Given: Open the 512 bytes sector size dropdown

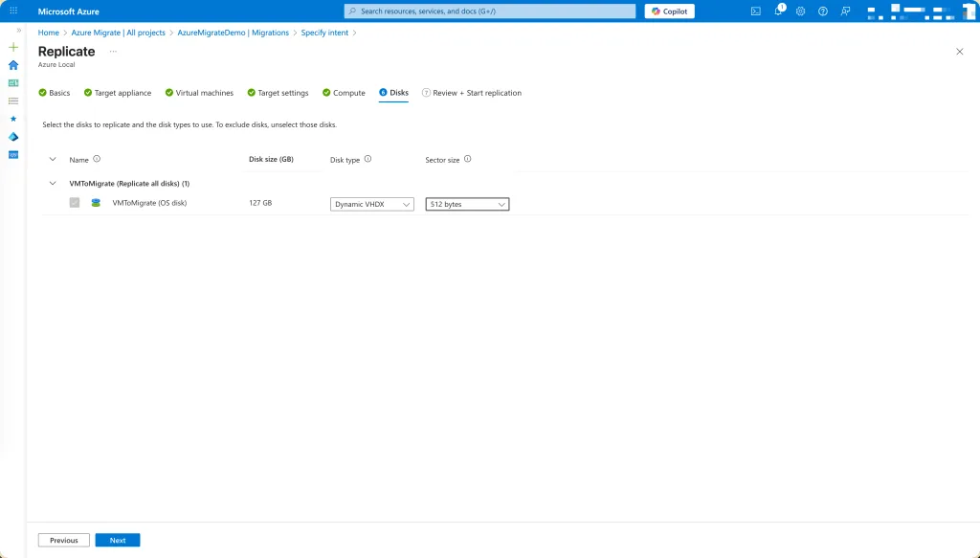Looking at the screenshot, I should click(x=467, y=204).
